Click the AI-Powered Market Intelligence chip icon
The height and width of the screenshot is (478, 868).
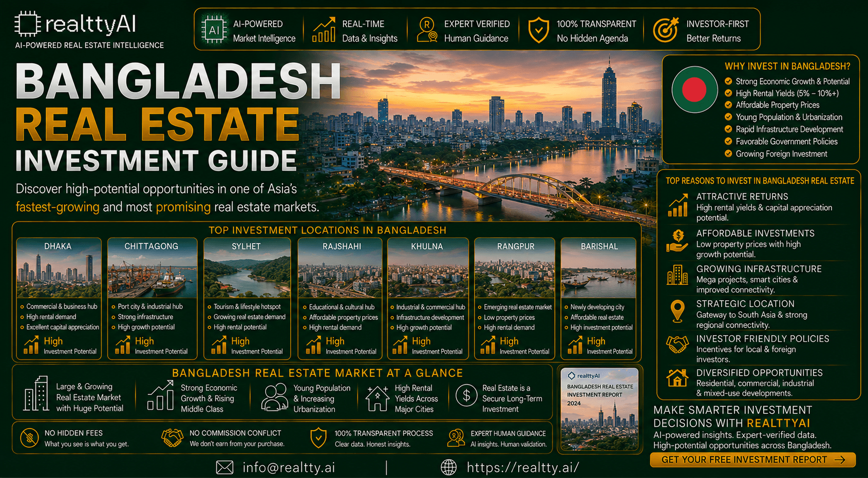pos(214,30)
